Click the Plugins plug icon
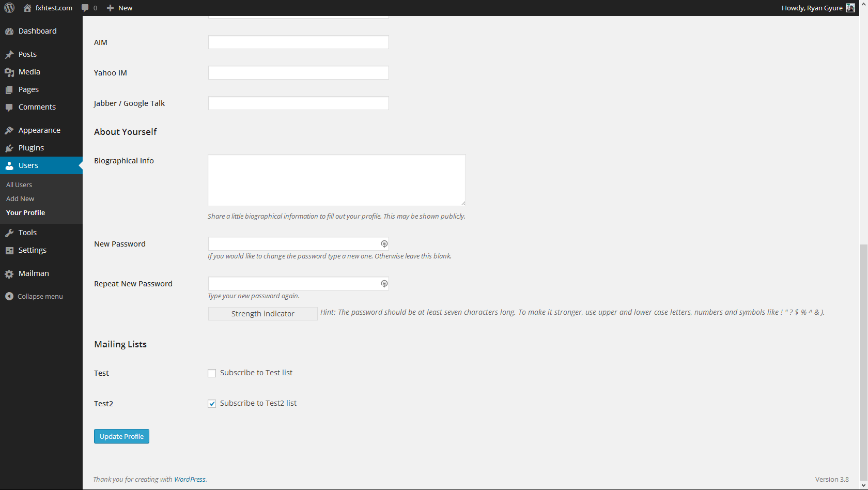Image resolution: width=868 pixels, height=490 pixels. point(9,148)
